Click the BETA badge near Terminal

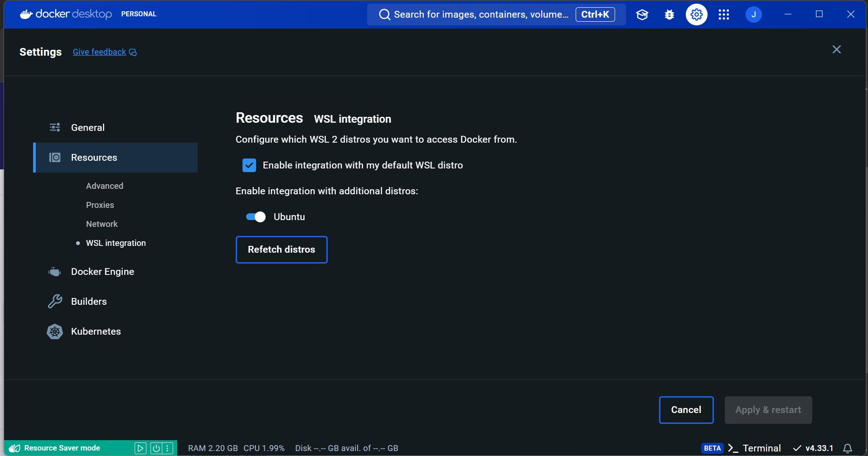click(x=713, y=448)
